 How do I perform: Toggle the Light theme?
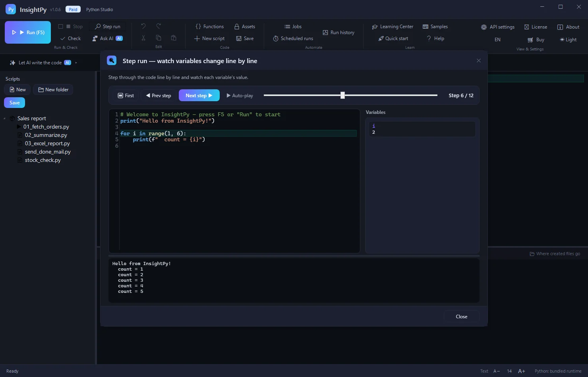point(568,40)
